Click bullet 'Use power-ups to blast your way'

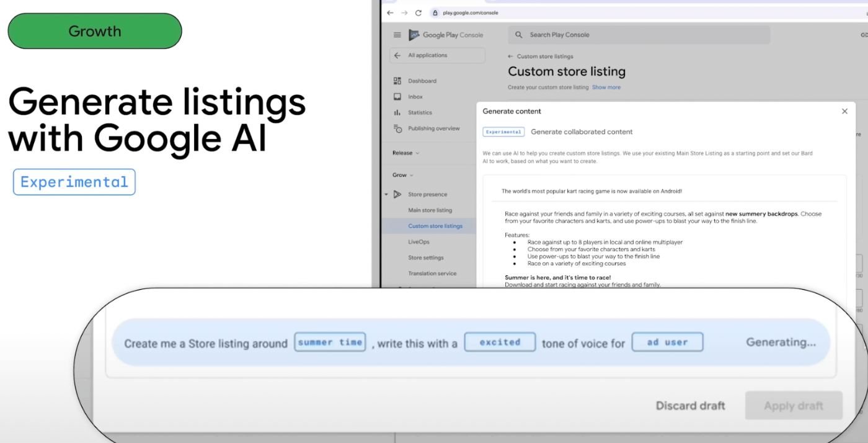coord(593,256)
